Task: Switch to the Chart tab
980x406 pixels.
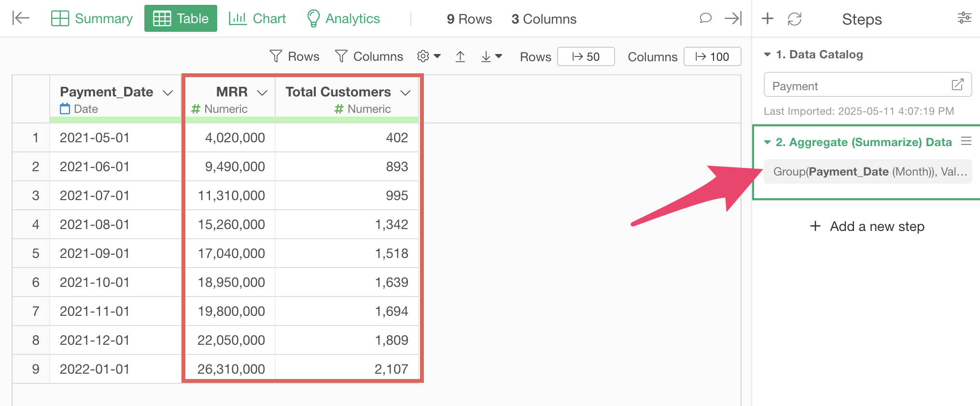Action: 257,18
